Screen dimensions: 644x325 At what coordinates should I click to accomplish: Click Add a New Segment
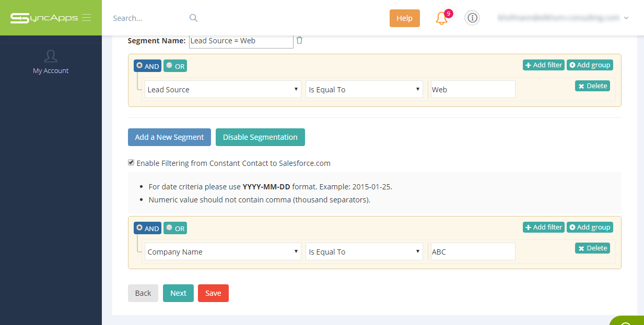point(169,137)
